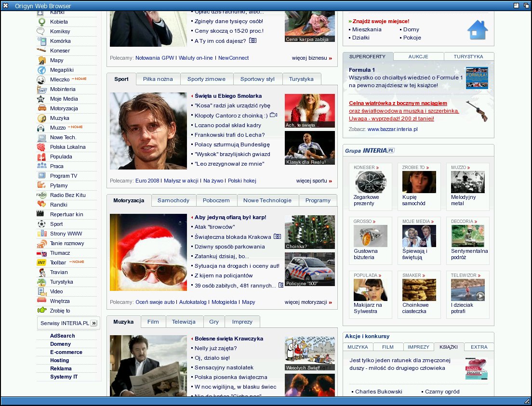Image resolution: width=532 pixels, height=406 pixels.
Task: Click the video icon beside 'Kłopoty Cantoro z choinką'
Action: [x=273, y=115]
